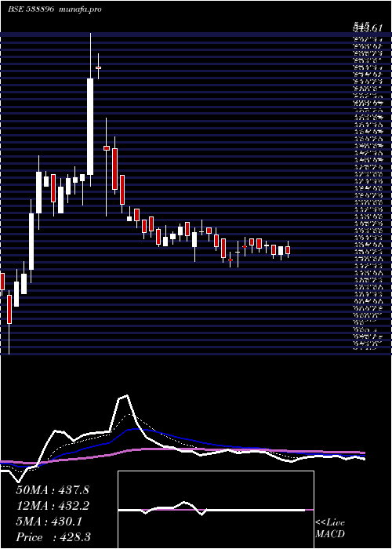Click the tallest white candlestick body
Image resolution: width=392 pixels, height=549 pixels.
click(x=90, y=126)
